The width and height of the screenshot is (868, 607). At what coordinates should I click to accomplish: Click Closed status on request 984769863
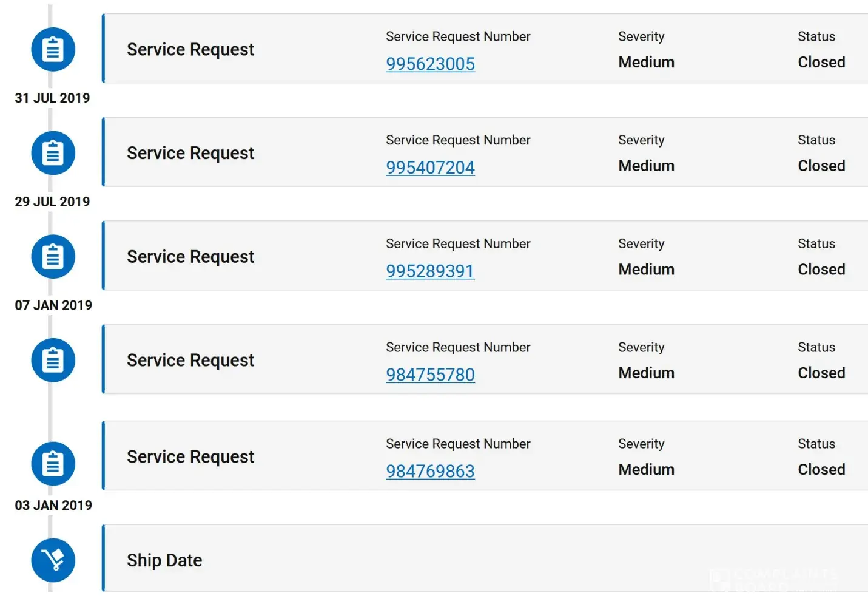tap(821, 469)
